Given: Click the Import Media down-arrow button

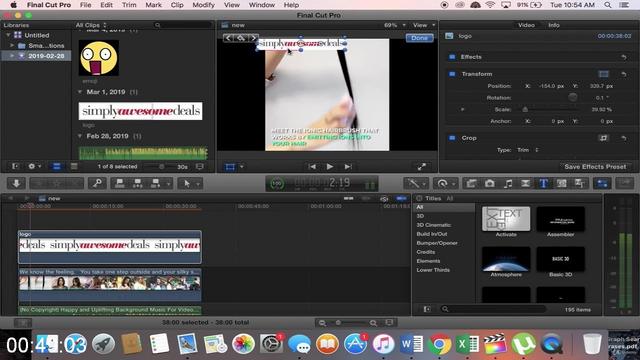Looking at the screenshot, I should (16, 183).
